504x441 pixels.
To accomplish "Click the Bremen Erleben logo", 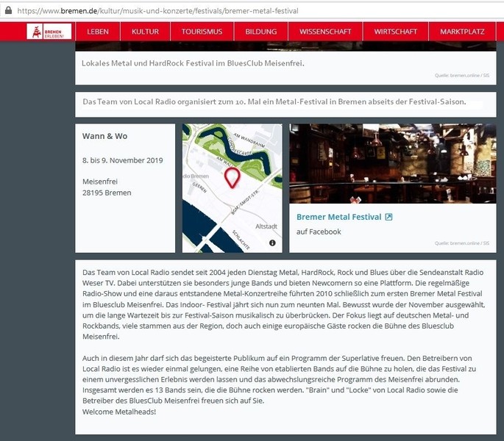I will 49,32.
